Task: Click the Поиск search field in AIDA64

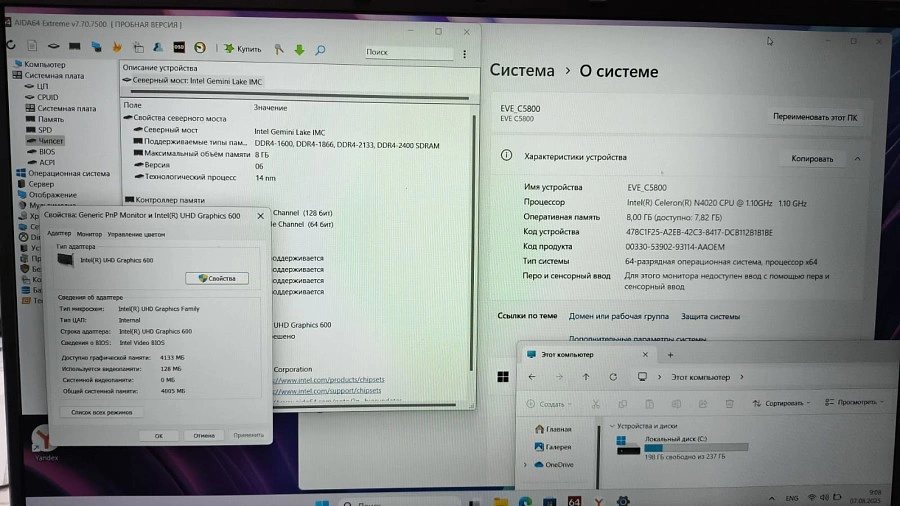Action: [409, 52]
